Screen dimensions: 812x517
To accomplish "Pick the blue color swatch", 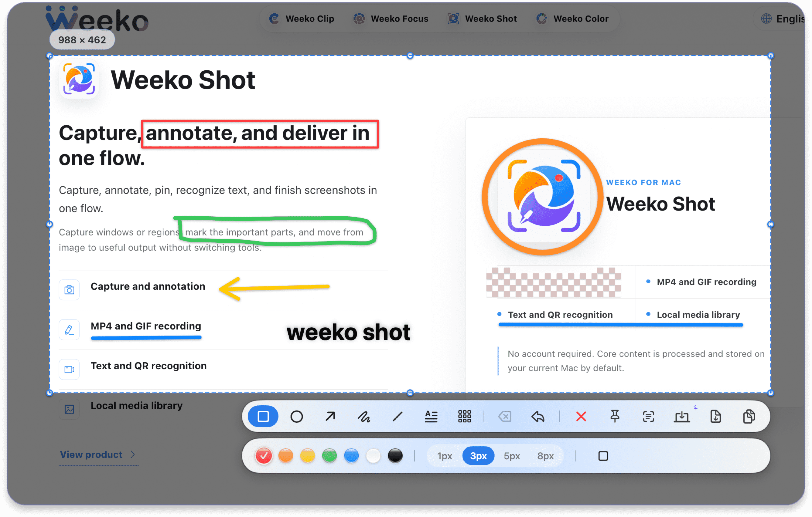I will coord(351,456).
